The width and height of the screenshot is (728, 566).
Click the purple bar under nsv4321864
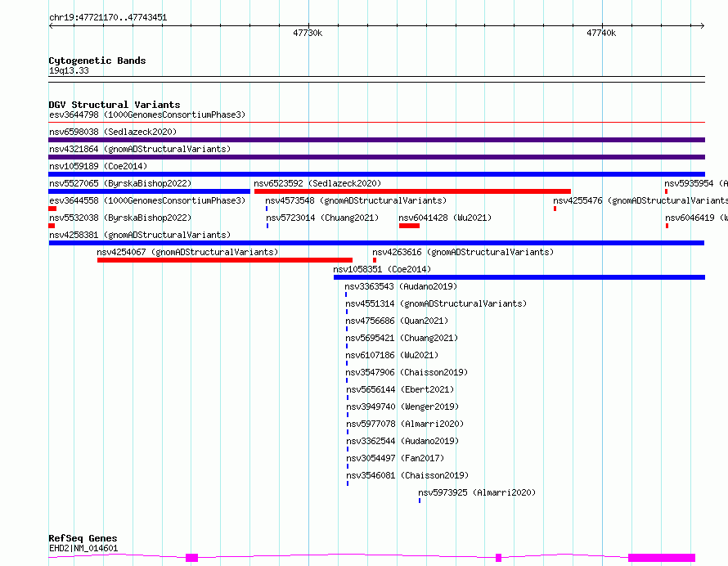pos(376,157)
